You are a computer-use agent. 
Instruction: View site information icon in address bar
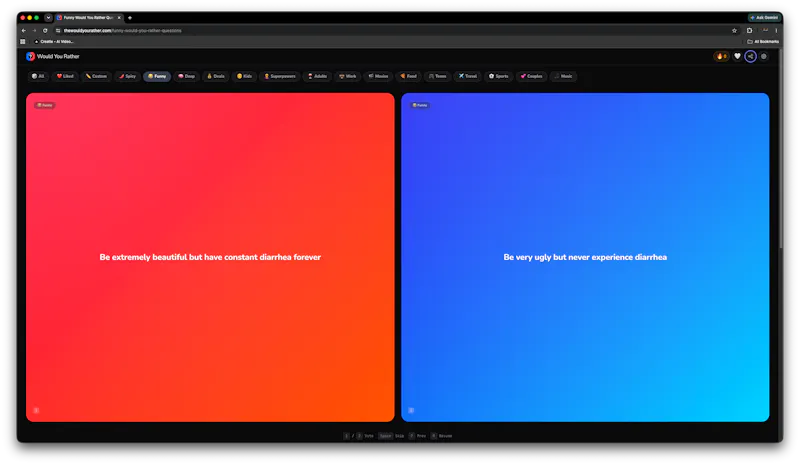tap(58, 31)
